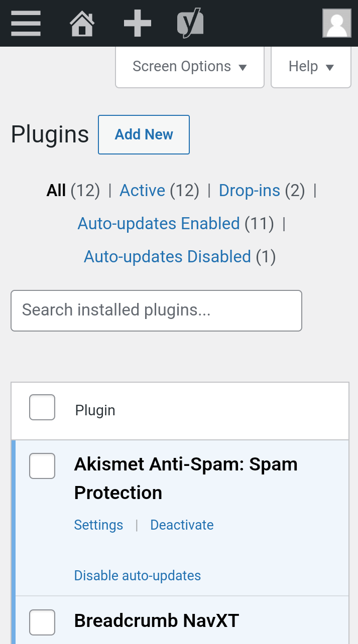
Task: Open Akismet Settings link
Action: coord(98,525)
